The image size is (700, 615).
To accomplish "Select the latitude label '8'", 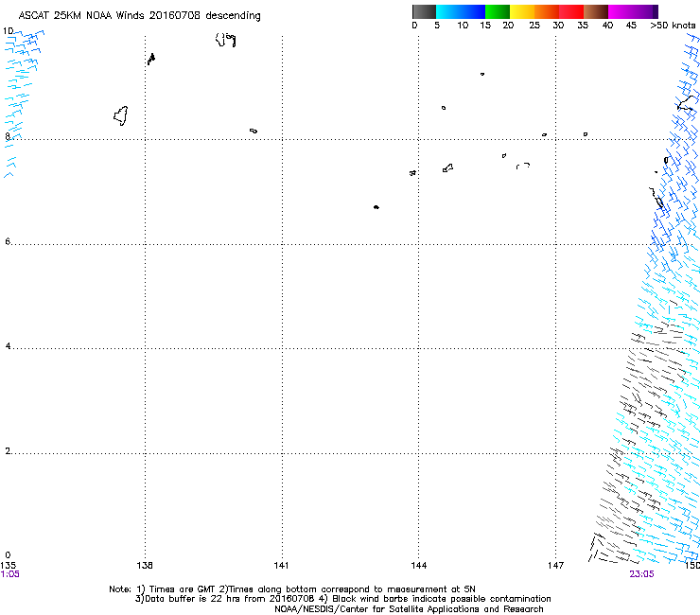I will tap(8, 136).
